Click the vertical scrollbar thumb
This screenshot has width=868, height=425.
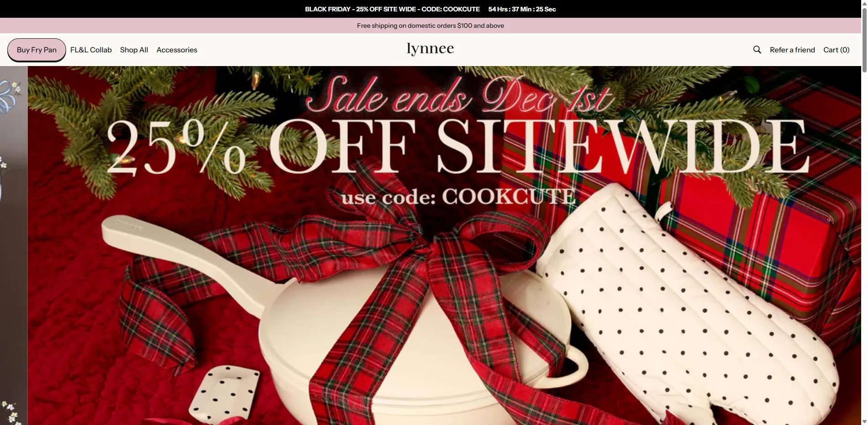point(864,40)
